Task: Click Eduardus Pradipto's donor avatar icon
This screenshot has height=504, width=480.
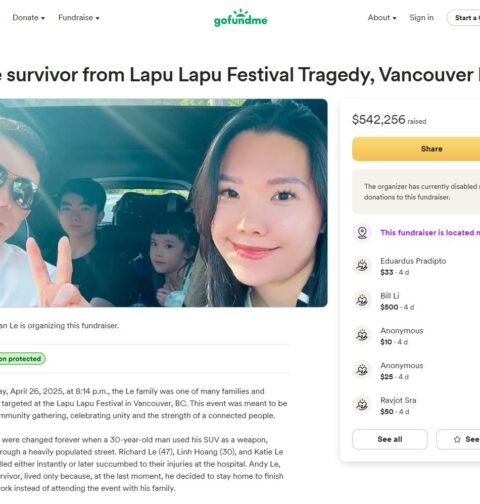Action: click(362, 266)
